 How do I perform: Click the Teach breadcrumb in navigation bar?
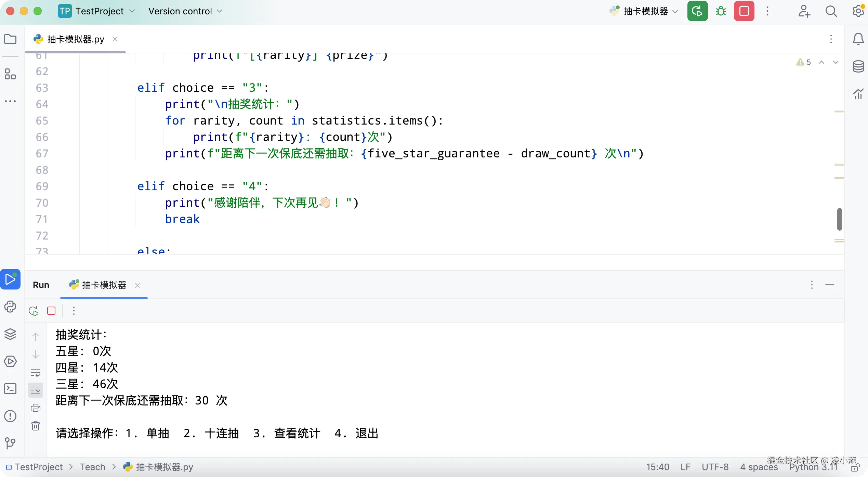click(92, 467)
